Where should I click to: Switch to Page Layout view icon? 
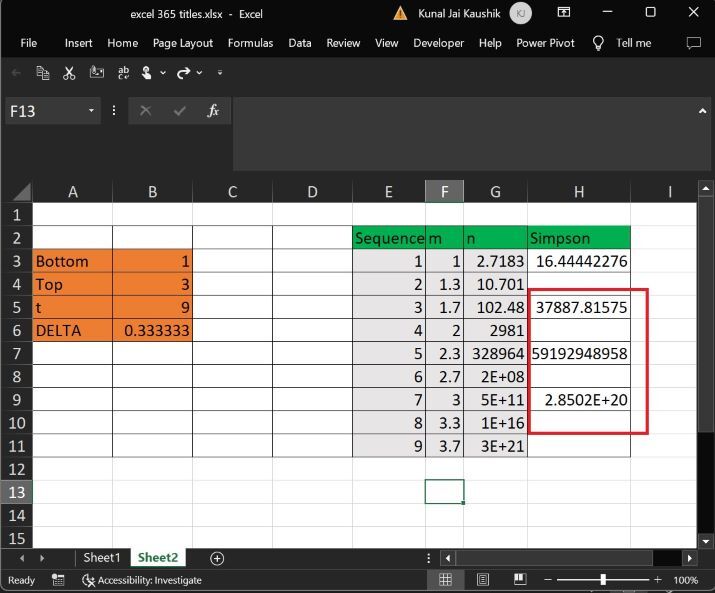click(482, 580)
